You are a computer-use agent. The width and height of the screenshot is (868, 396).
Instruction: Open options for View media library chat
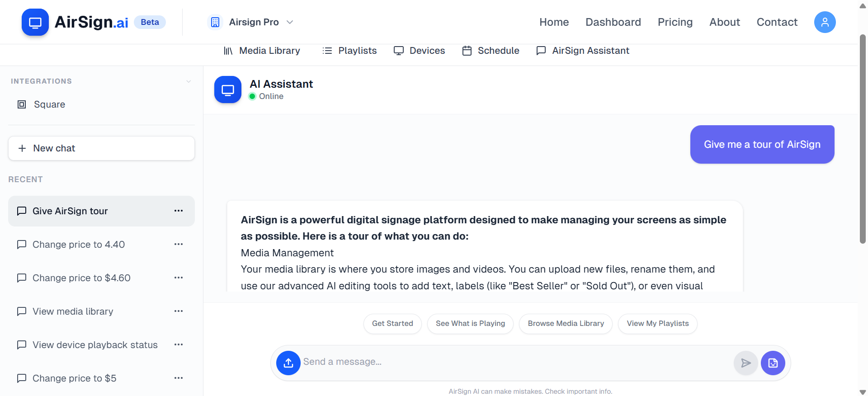tap(179, 311)
